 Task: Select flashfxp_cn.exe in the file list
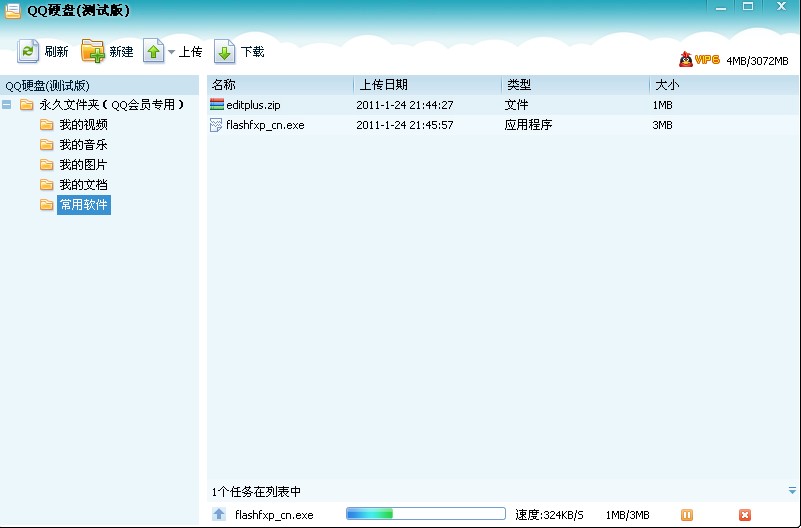pyautogui.click(x=503, y=125)
